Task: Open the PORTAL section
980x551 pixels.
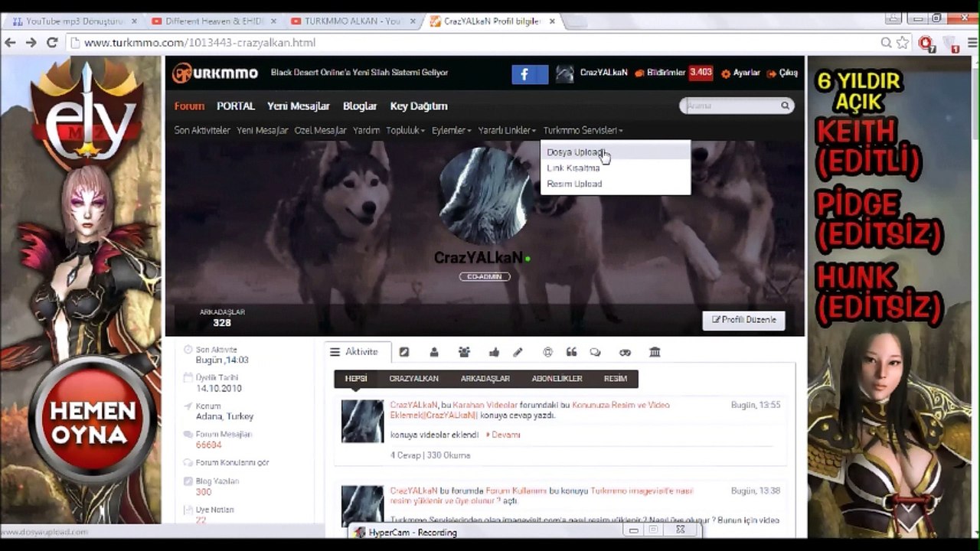Action: click(236, 106)
